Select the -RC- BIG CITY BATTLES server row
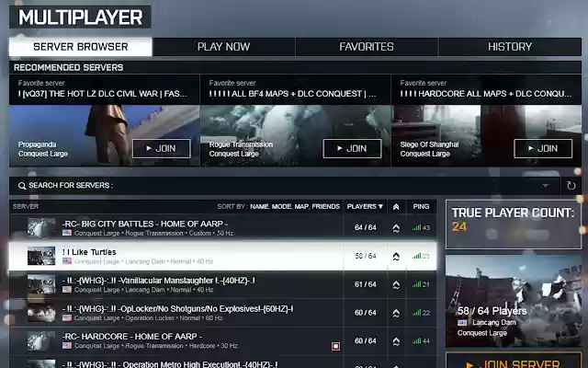This screenshot has width=588, height=368. click(x=222, y=227)
